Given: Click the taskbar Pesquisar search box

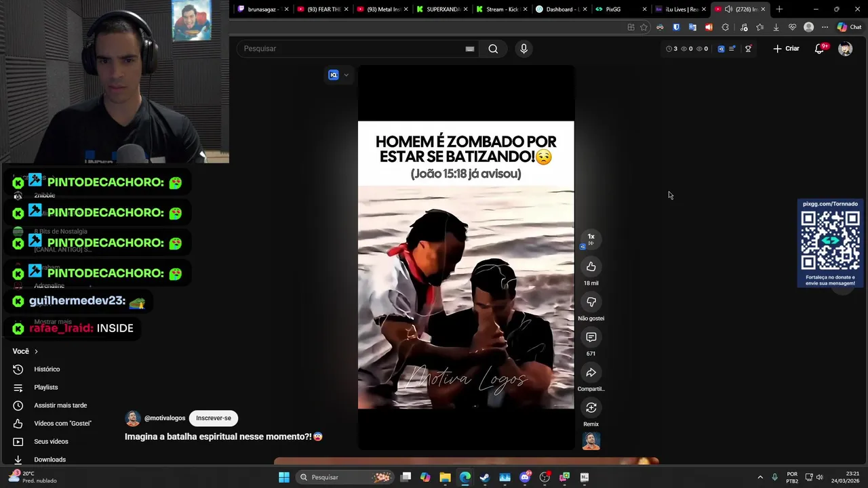Looking at the screenshot, I should point(346,477).
